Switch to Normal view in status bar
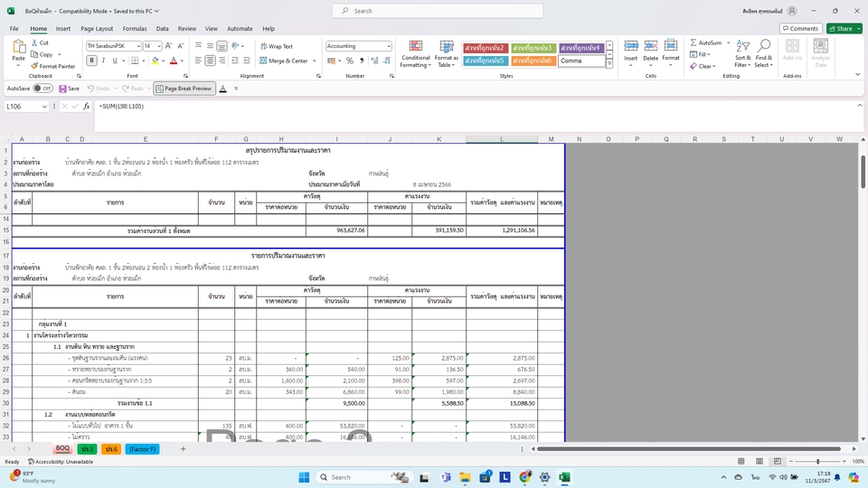The image size is (868, 488). coord(741,461)
